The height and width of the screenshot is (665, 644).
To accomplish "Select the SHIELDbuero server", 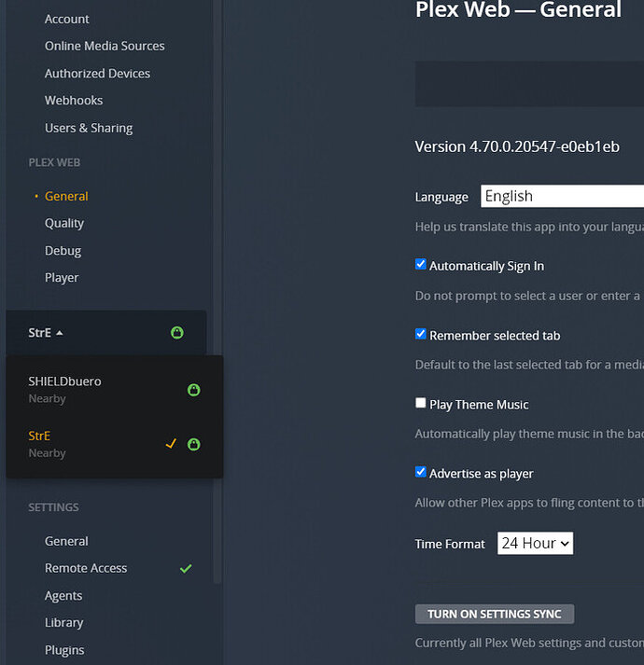I will [x=114, y=389].
